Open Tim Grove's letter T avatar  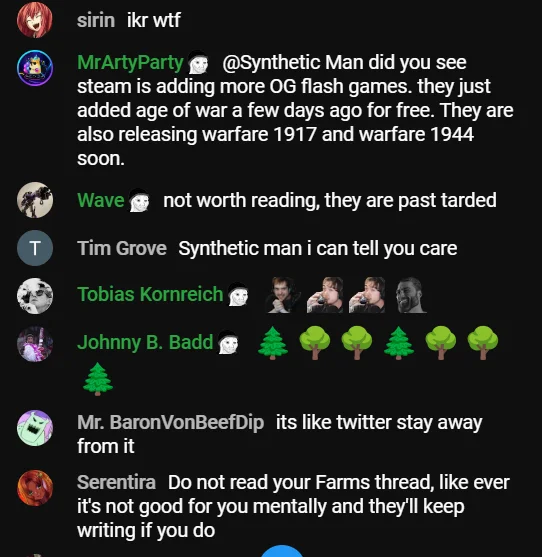tap(35, 248)
